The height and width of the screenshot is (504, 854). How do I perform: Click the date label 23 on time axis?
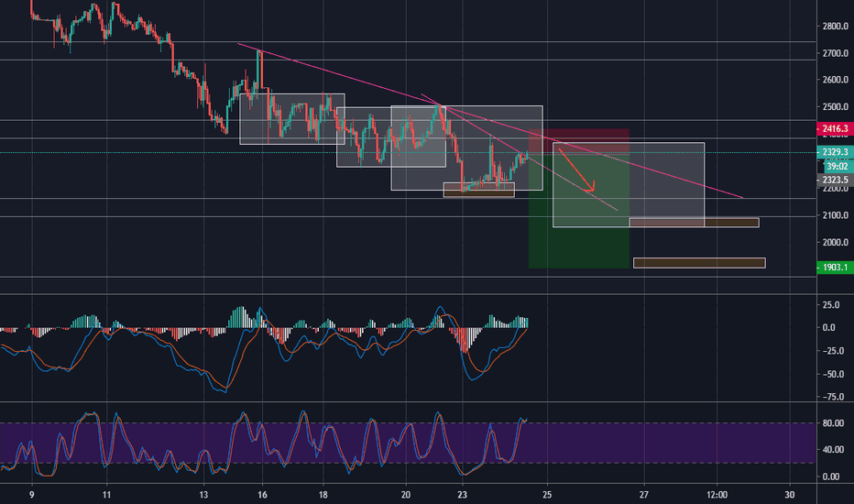463,495
